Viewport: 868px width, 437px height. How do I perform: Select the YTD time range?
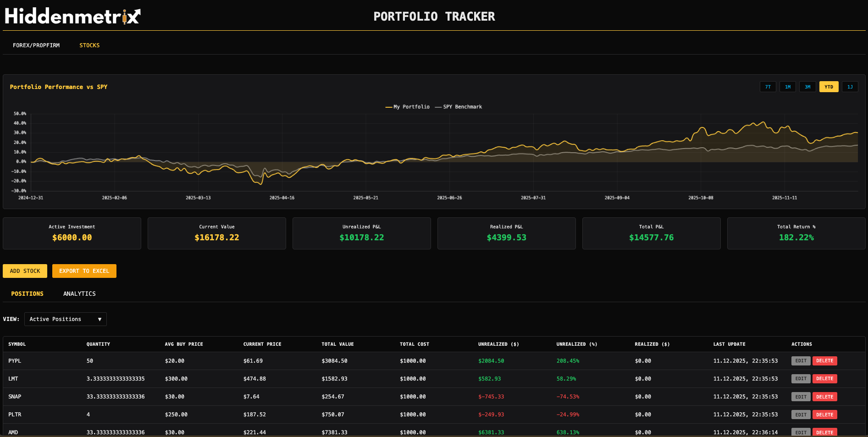829,87
